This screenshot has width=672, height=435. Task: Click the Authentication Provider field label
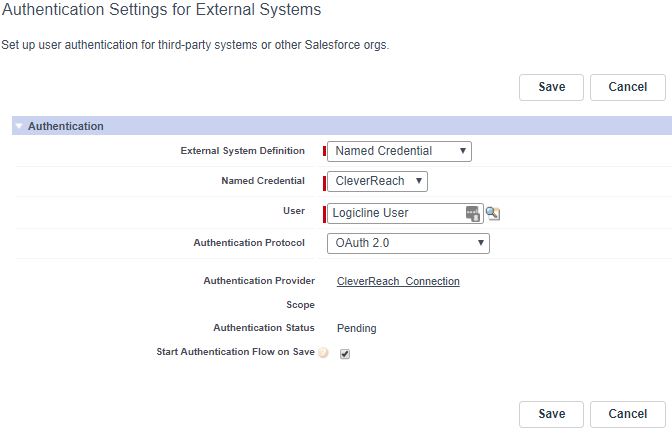click(x=259, y=281)
